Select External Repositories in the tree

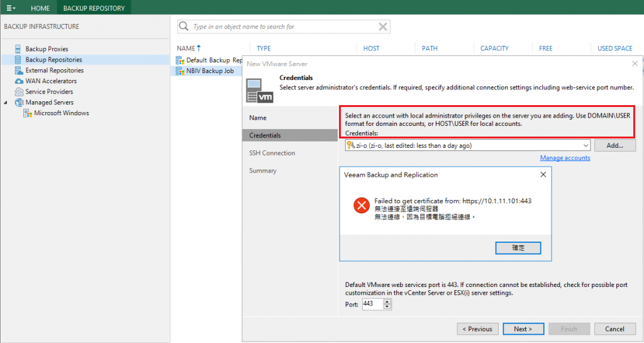pyautogui.click(x=54, y=70)
